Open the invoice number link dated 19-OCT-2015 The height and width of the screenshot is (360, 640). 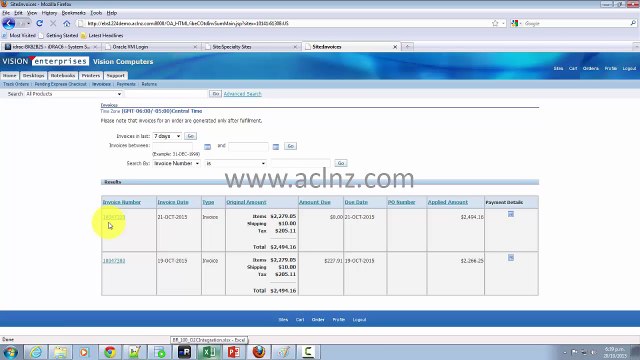click(x=114, y=261)
